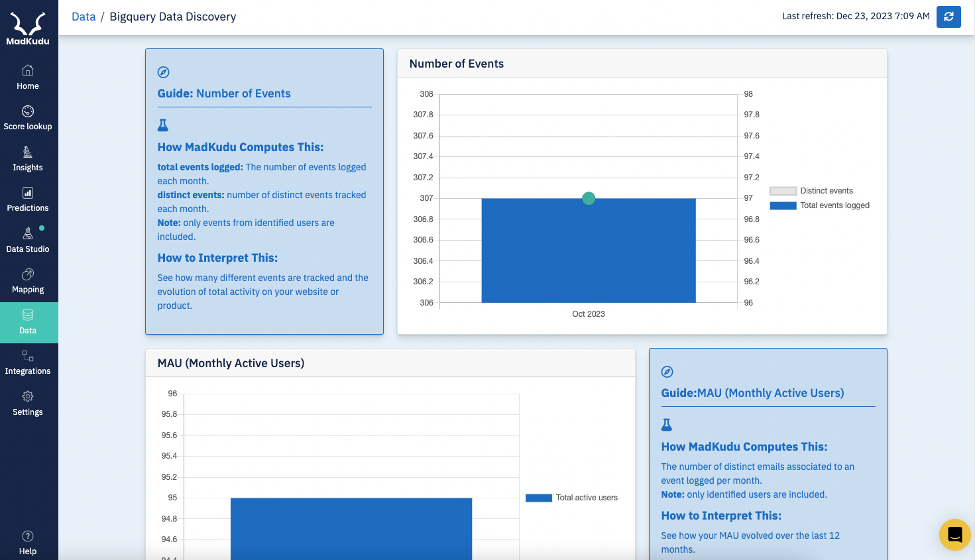Open the Home section
The width and height of the screenshot is (975, 560).
(x=28, y=78)
